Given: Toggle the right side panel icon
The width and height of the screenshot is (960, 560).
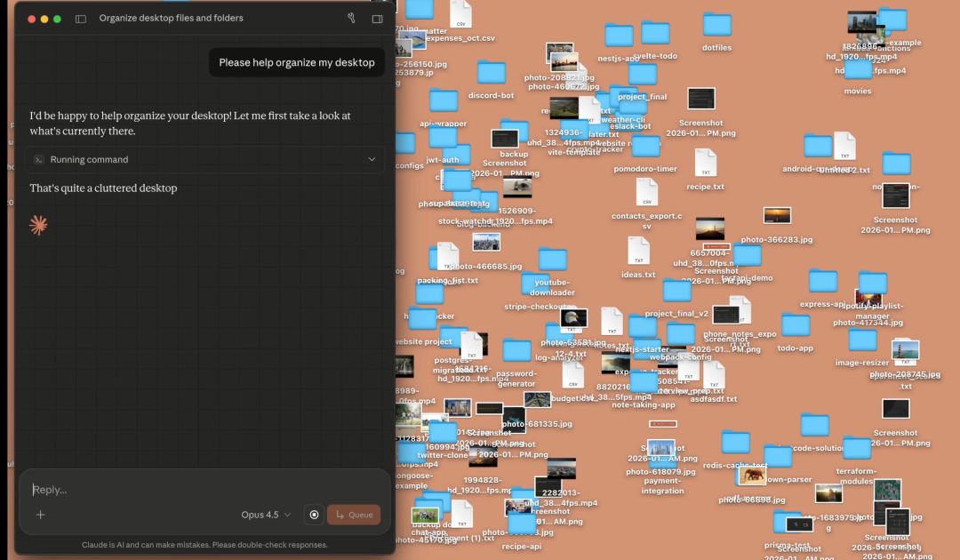Looking at the screenshot, I should (377, 19).
